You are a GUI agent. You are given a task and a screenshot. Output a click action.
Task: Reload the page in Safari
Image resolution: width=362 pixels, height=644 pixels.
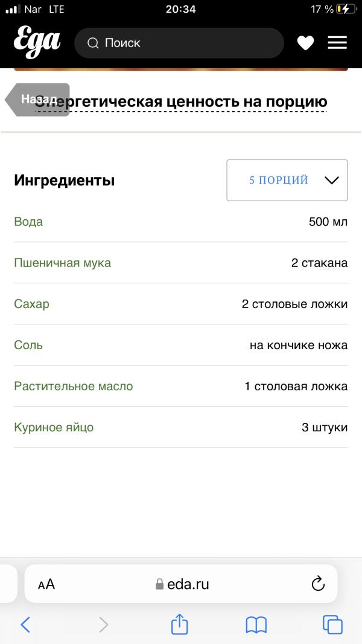tap(318, 584)
